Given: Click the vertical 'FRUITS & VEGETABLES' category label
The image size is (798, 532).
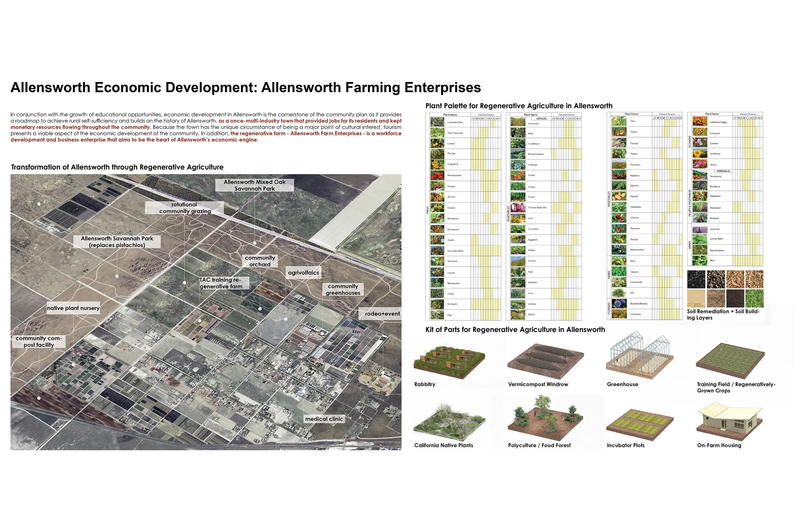Looking at the screenshot, I should tap(689, 203).
